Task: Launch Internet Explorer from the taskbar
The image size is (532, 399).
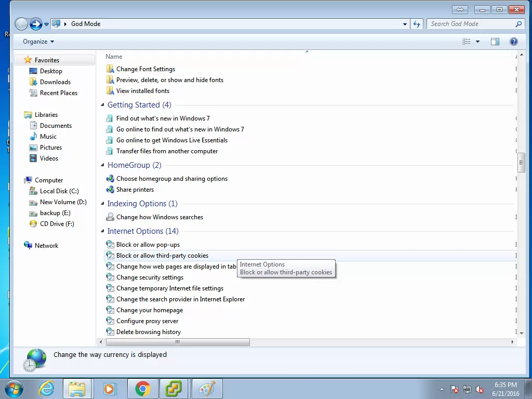Action: [46, 389]
